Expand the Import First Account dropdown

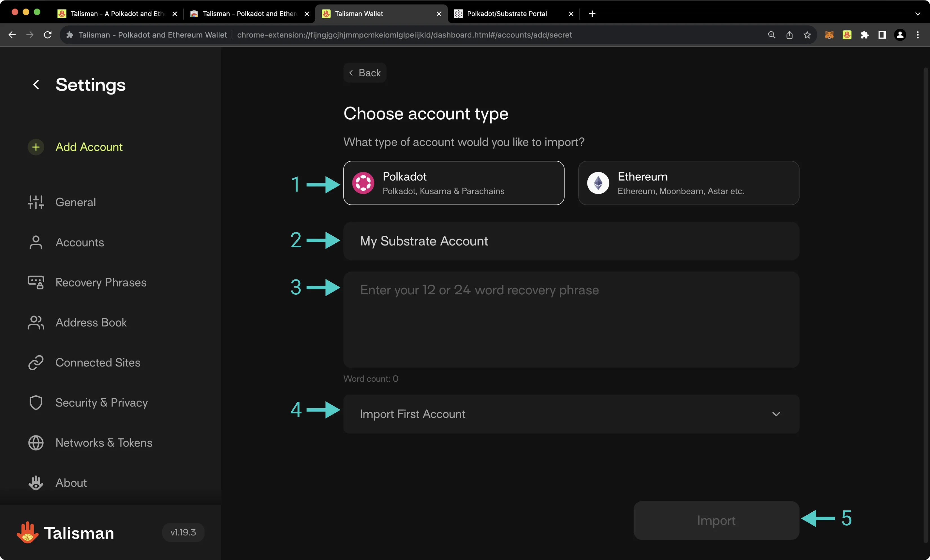click(571, 414)
